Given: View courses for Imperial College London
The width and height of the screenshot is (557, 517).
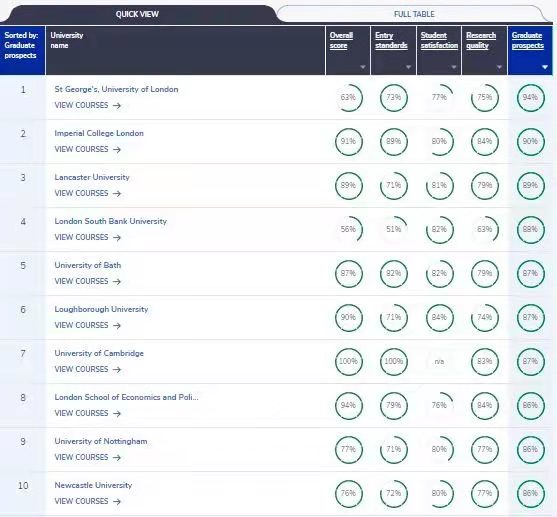Looking at the screenshot, I should pyautogui.click(x=88, y=150).
